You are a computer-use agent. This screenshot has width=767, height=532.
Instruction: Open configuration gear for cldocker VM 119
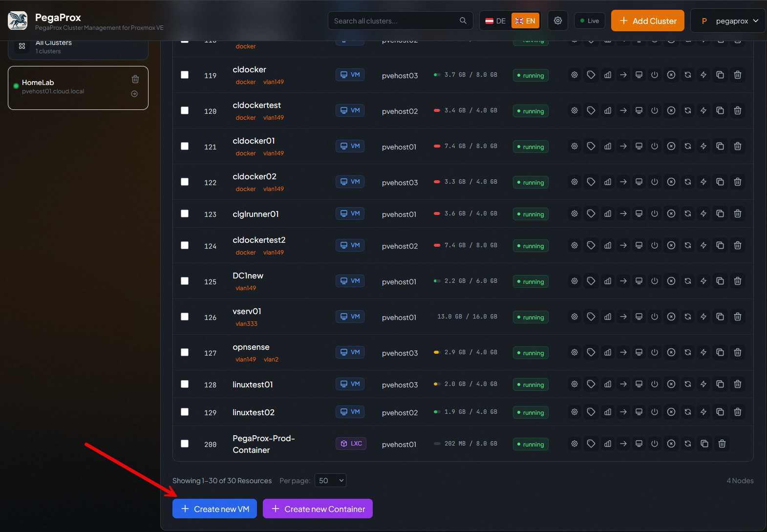[575, 75]
